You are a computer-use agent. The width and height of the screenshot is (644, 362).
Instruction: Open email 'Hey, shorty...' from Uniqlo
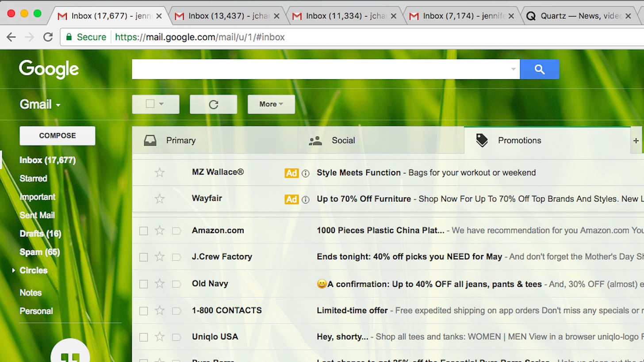[342, 337]
